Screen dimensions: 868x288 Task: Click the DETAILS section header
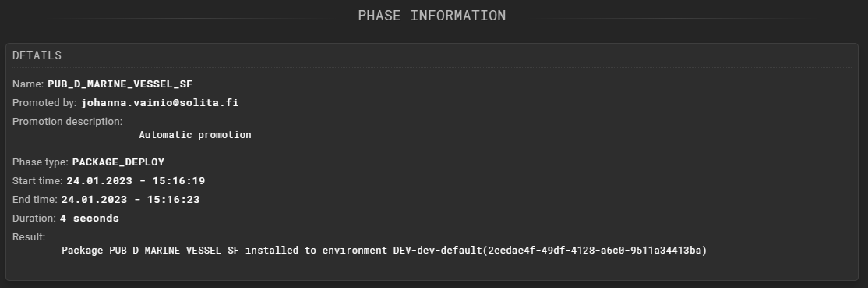37,55
